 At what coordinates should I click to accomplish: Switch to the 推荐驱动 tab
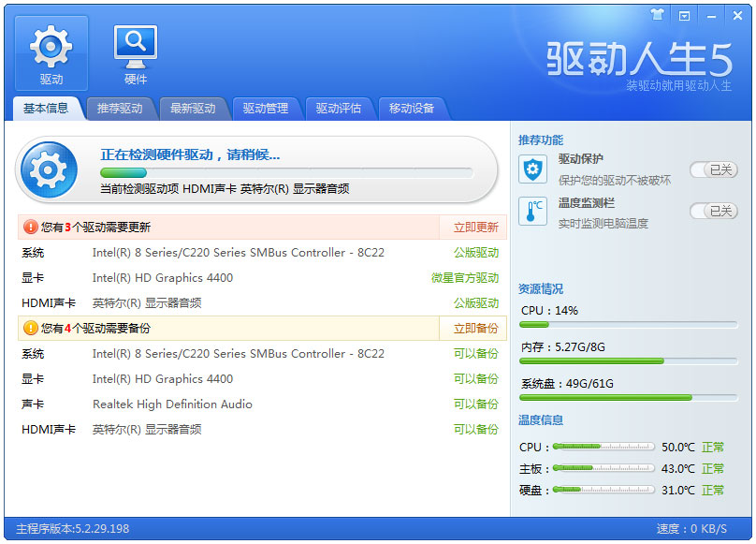[x=120, y=108]
